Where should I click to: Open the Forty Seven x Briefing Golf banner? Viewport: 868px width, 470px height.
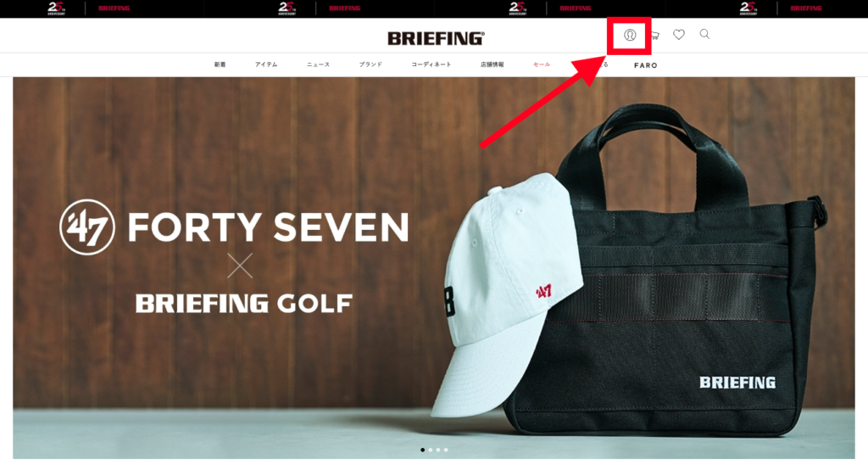(x=434, y=268)
